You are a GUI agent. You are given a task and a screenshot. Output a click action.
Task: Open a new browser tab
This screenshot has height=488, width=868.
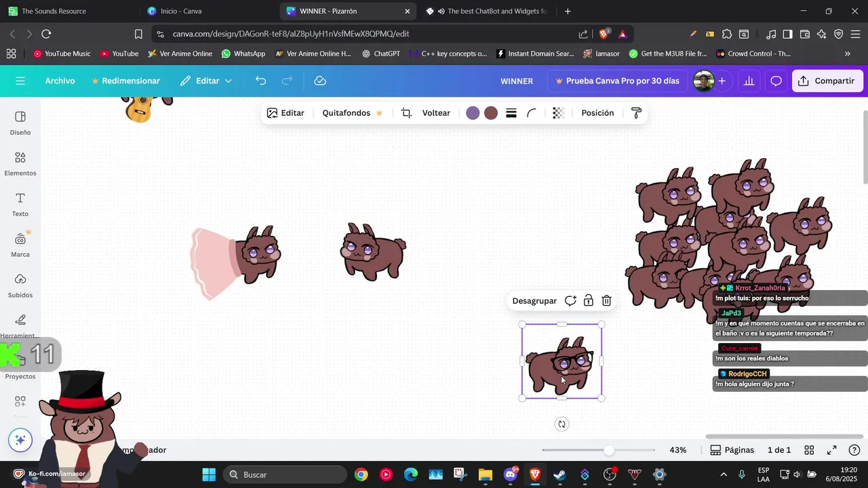point(568,11)
